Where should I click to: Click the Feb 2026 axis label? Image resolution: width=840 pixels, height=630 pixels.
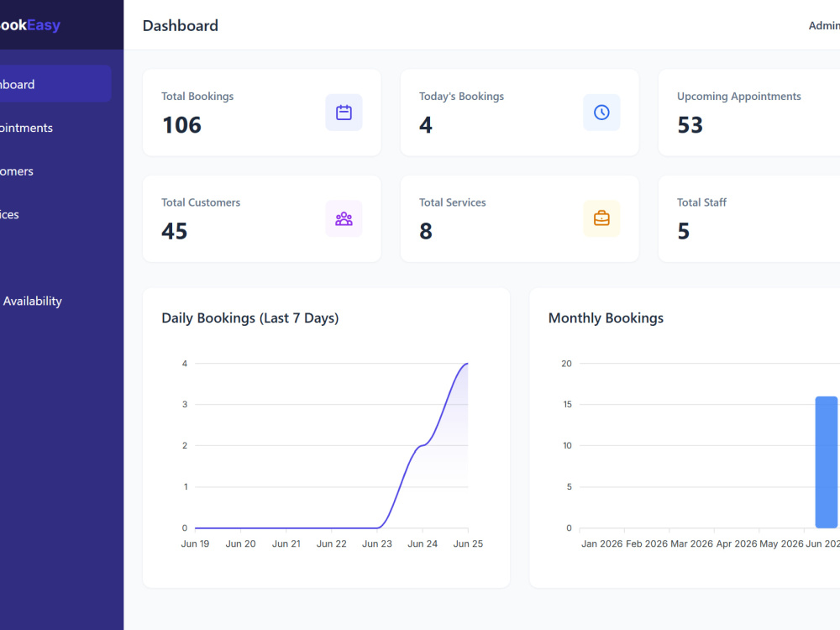[647, 543]
